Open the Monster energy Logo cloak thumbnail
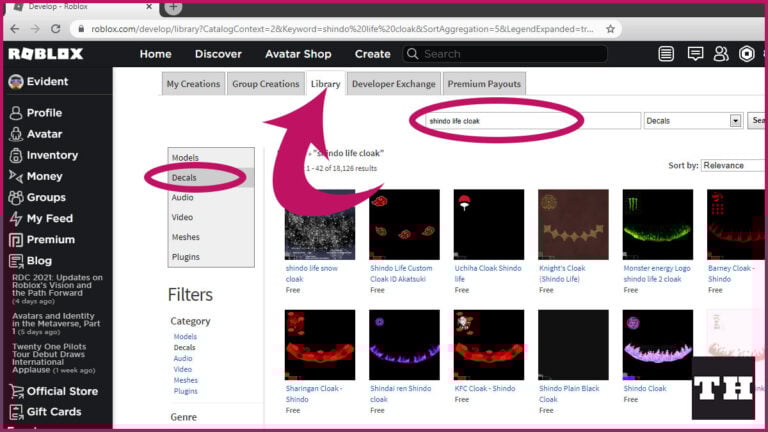Screen dimensions: 768x432 (657, 225)
